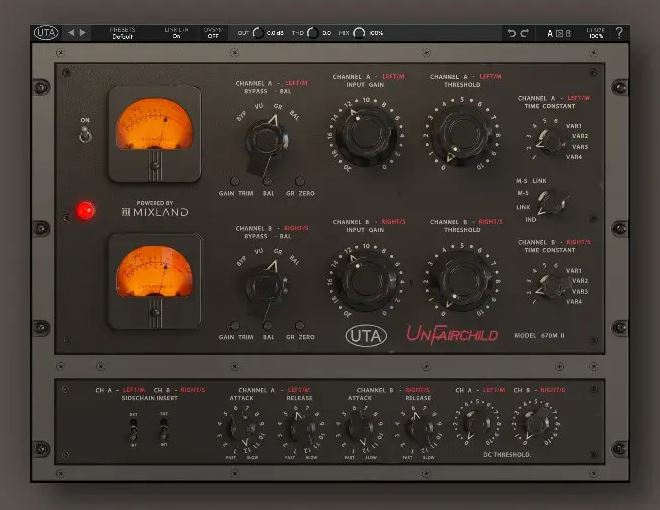This screenshot has width=660, height=510.
Task: Click the UTA logo in the top bar
Action: 47,32
